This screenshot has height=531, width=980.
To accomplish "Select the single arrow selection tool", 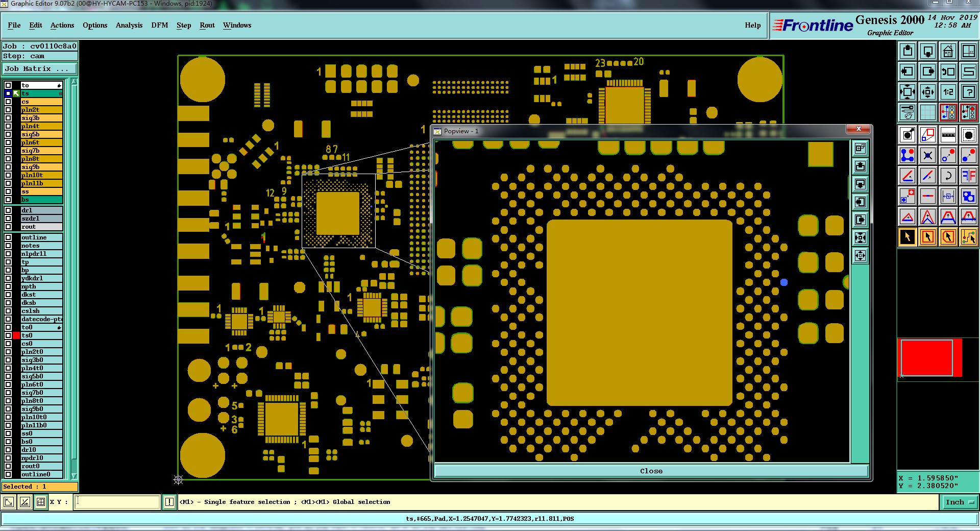I will (x=908, y=237).
